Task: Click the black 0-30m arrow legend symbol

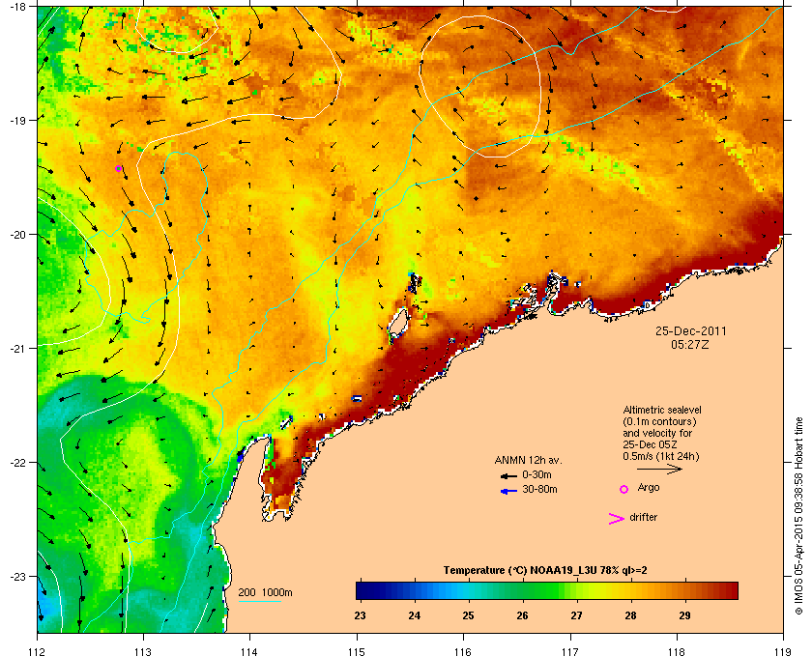Action: [508, 475]
